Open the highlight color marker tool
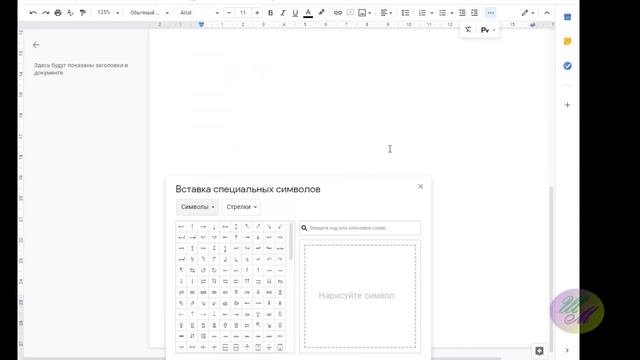This screenshot has width=640, height=360. pyautogui.click(x=321, y=13)
